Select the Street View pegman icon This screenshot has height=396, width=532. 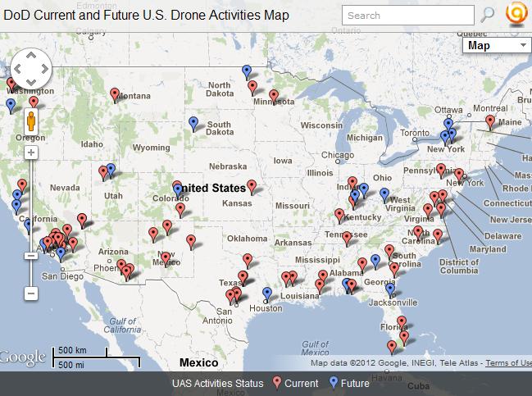tap(31, 121)
